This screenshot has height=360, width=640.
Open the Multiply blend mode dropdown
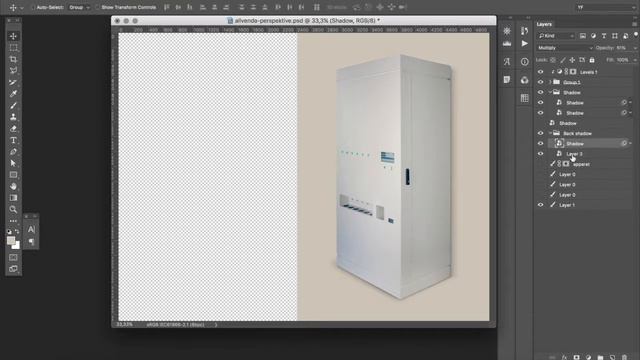(565, 48)
